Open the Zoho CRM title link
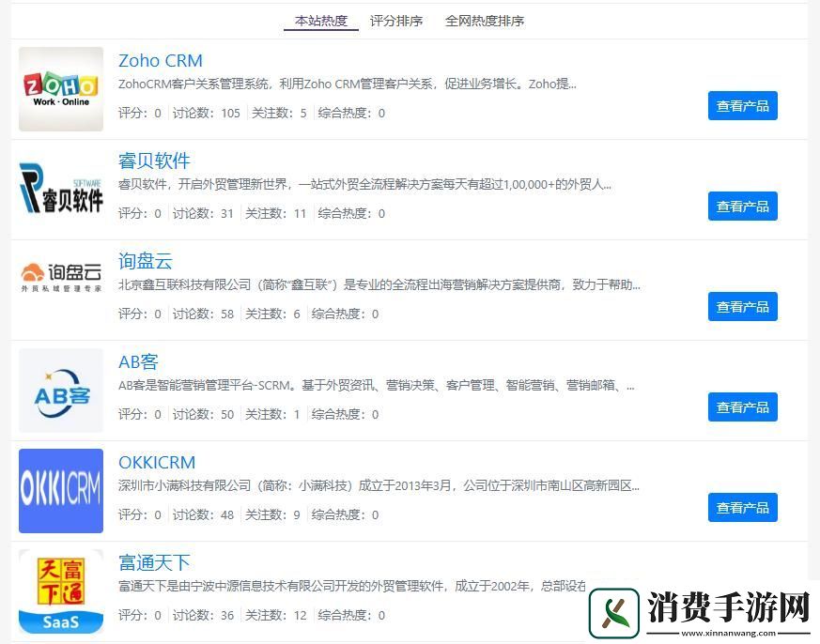 pos(161,61)
